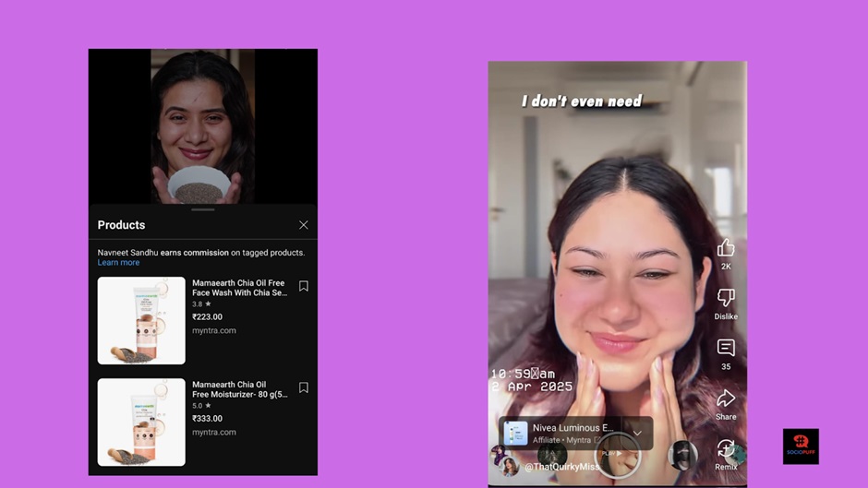Open the Mamaearth Face Wash product thumbnail
Image resolution: width=868 pixels, height=488 pixels.
point(141,320)
